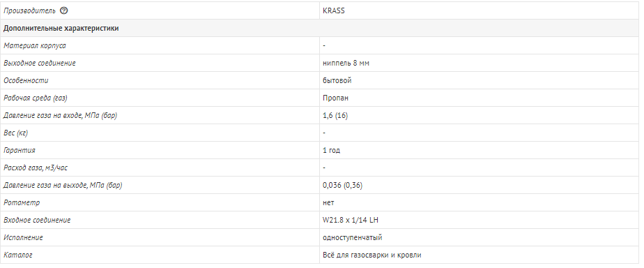This screenshot has height=268, width=644.
Task: Select the KRASS manufacturer value
Action: coord(333,10)
